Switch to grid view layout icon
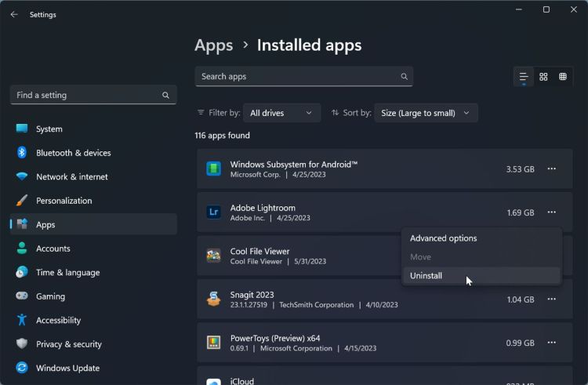This screenshot has height=385, width=588. tap(543, 77)
